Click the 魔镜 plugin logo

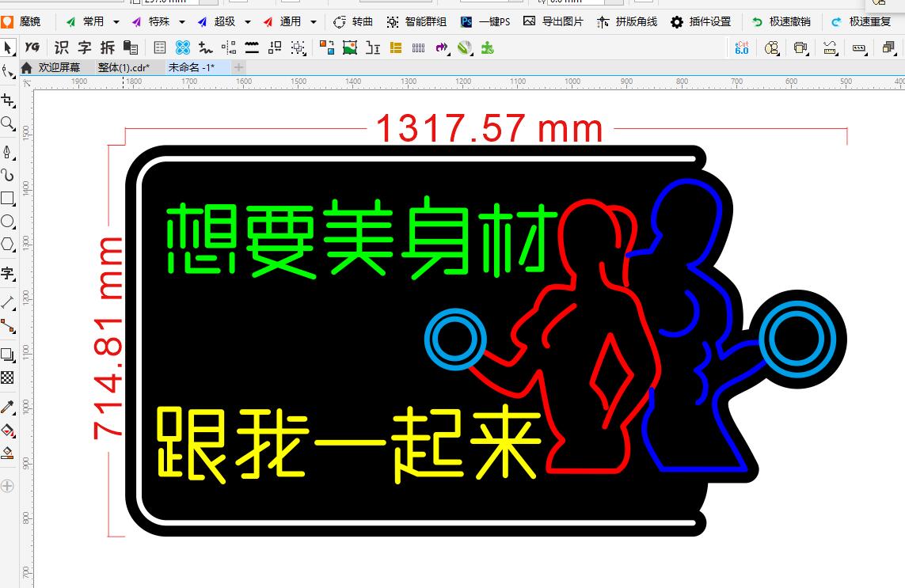(x=21, y=21)
